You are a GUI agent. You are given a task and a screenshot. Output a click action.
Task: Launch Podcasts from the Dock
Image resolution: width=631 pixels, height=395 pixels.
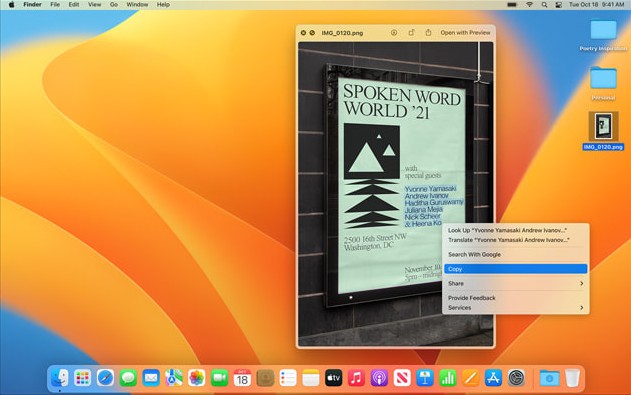click(x=379, y=378)
